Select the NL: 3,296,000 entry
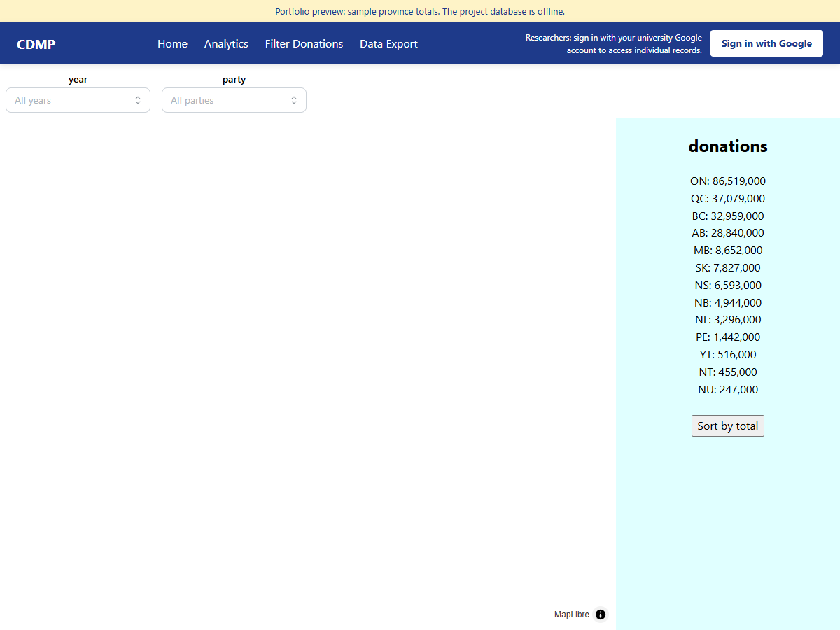Screen dimensions: 840x630 point(728,319)
